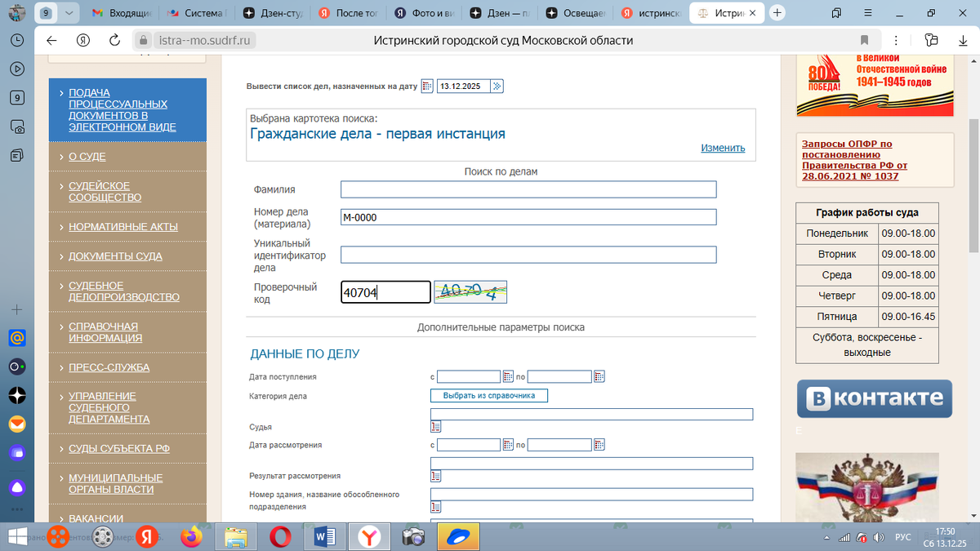Bookmark this page via address bar icon
Viewport: 980px width, 551px height.
864,40
